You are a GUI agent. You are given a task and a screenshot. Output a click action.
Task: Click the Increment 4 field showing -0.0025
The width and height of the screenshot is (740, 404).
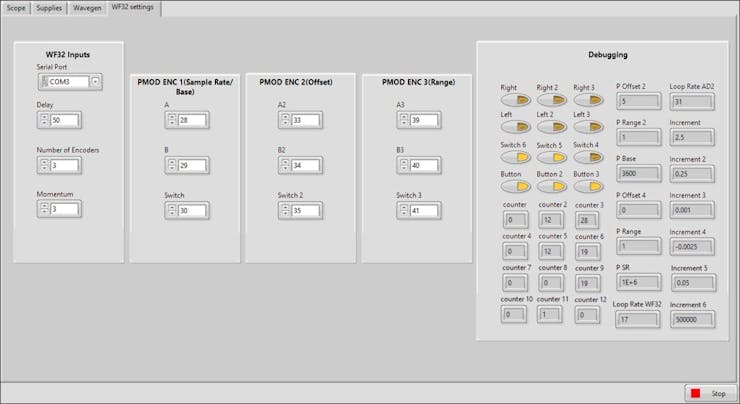click(x=692, y=246)
